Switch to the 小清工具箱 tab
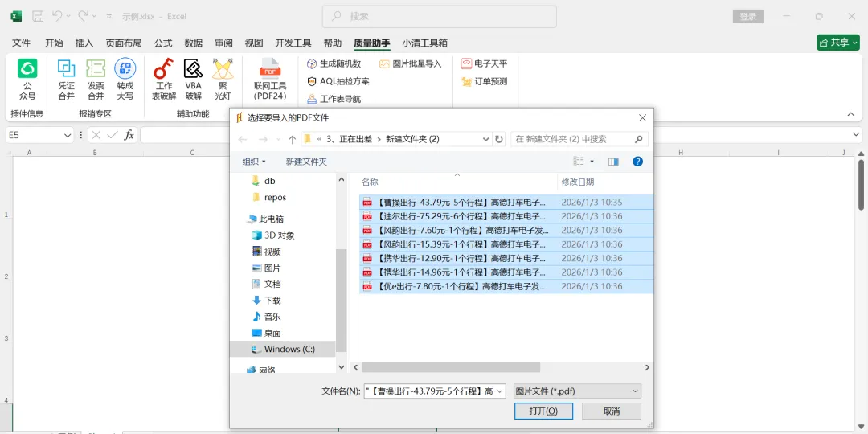 click(424, 43)
